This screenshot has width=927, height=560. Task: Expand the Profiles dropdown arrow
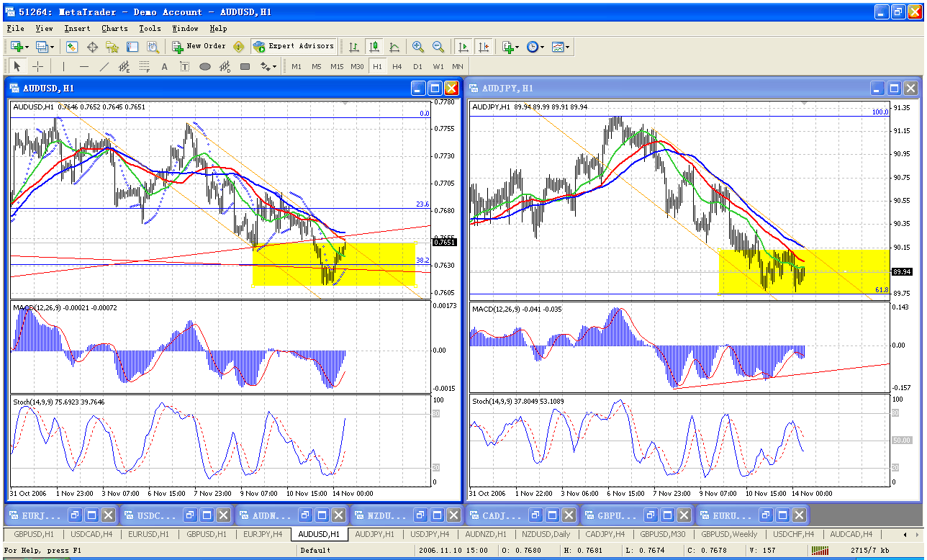[x=53, y=48]
